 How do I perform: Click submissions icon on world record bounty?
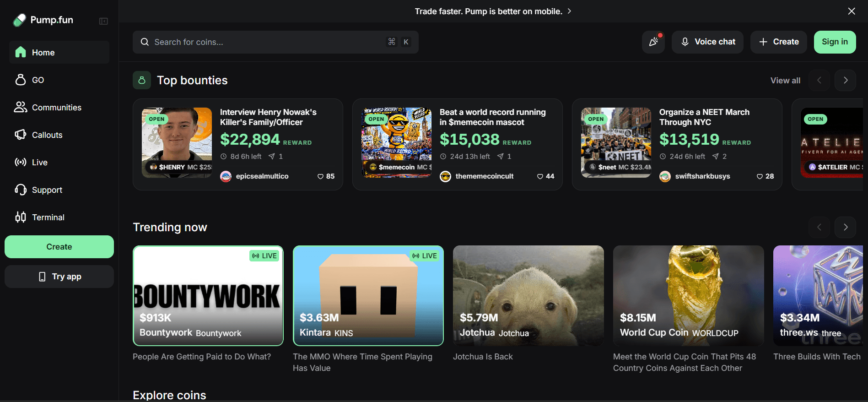[501, 157]
